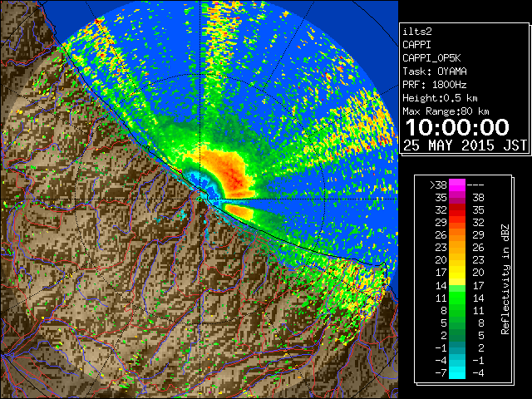Click the 'Reflectivity in dBZ' legend title

pos(505,279)
